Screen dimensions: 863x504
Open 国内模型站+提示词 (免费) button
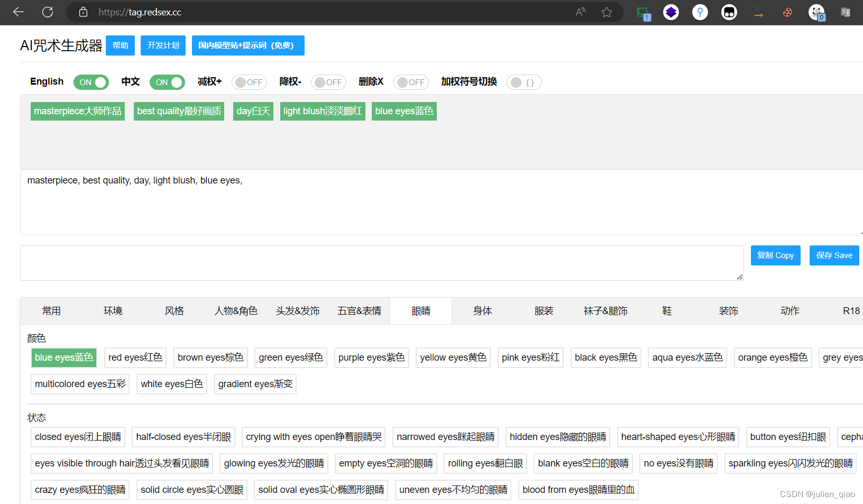(248, 45)
